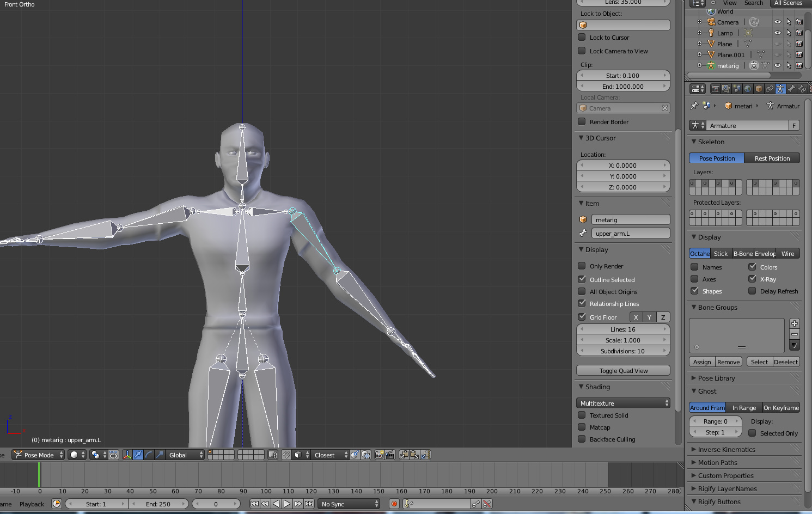Switch armature display to Stick
The height and width of the screenshot is (514, 812).
721,253
